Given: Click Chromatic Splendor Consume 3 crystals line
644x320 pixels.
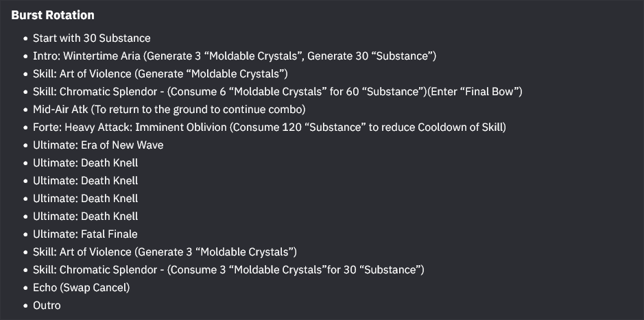Looking at the screenshot, I should [x=228, y=270].
